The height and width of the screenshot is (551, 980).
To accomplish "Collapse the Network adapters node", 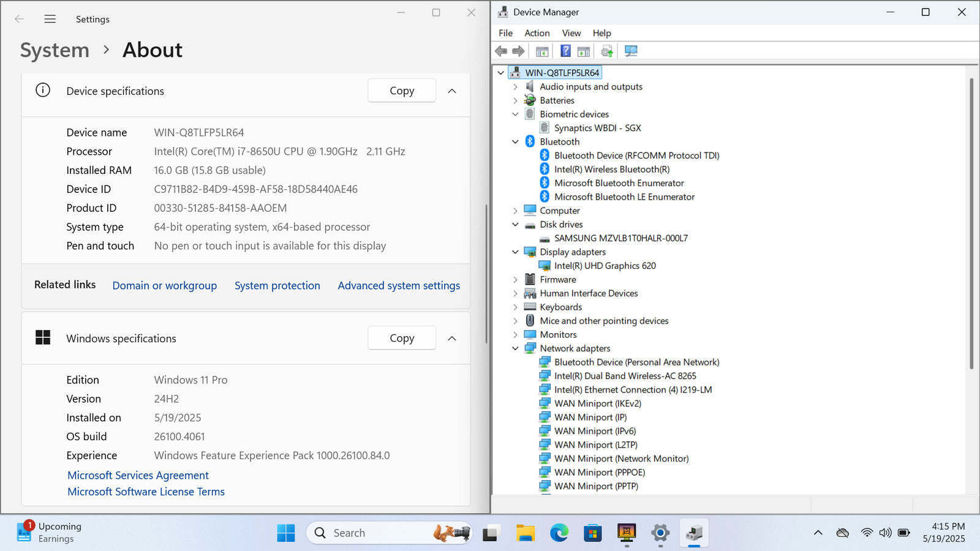I will tap(515, 348).
